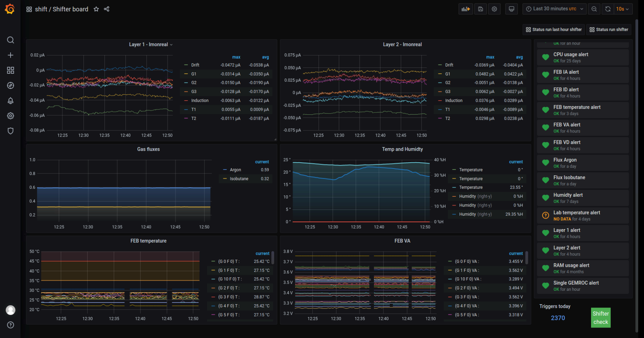Sort Layer 1 legend by max column
The image size is (644, 338).
click(236, 57)
